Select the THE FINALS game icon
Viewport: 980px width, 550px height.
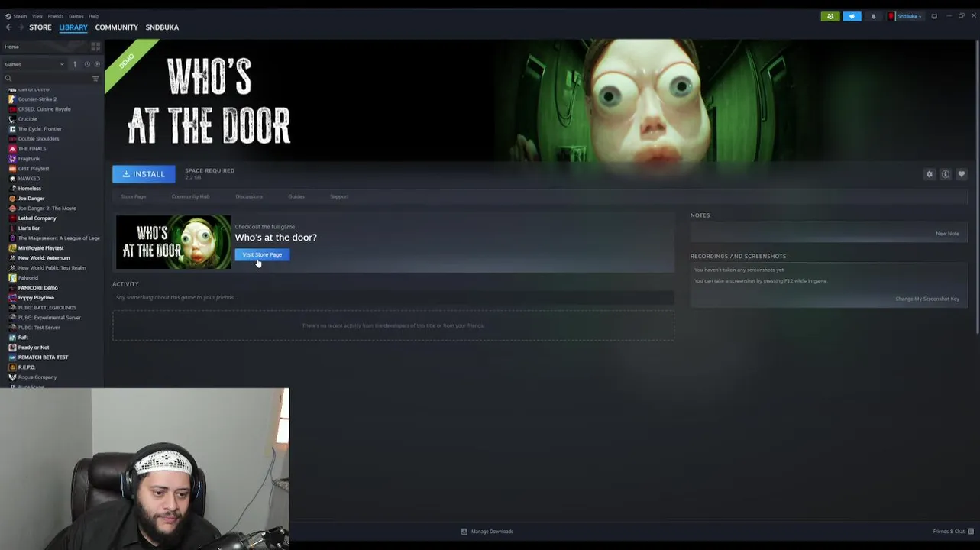point(12,149)
